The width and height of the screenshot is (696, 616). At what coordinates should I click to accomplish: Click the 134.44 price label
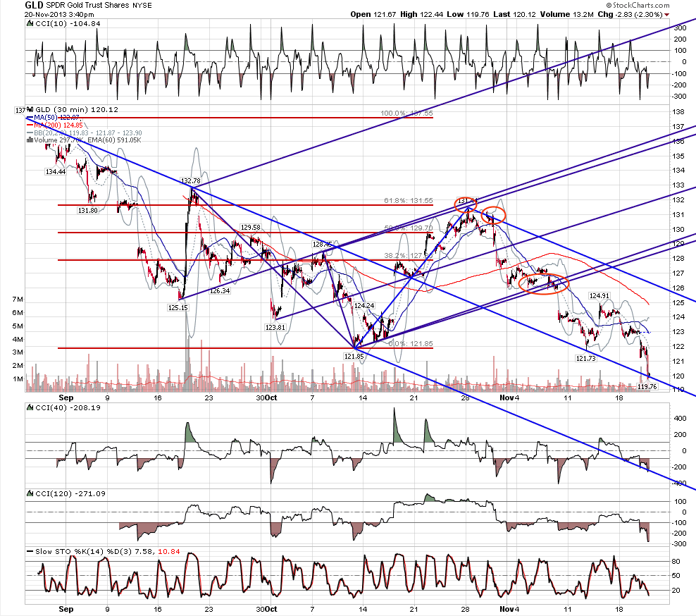(56, 171)
